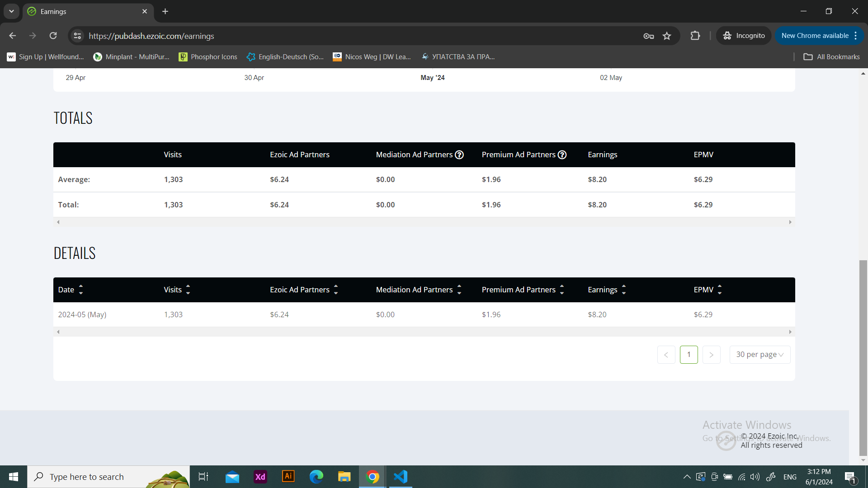
Task: Open Mail app on taskbar
Action: click(232, 477)
